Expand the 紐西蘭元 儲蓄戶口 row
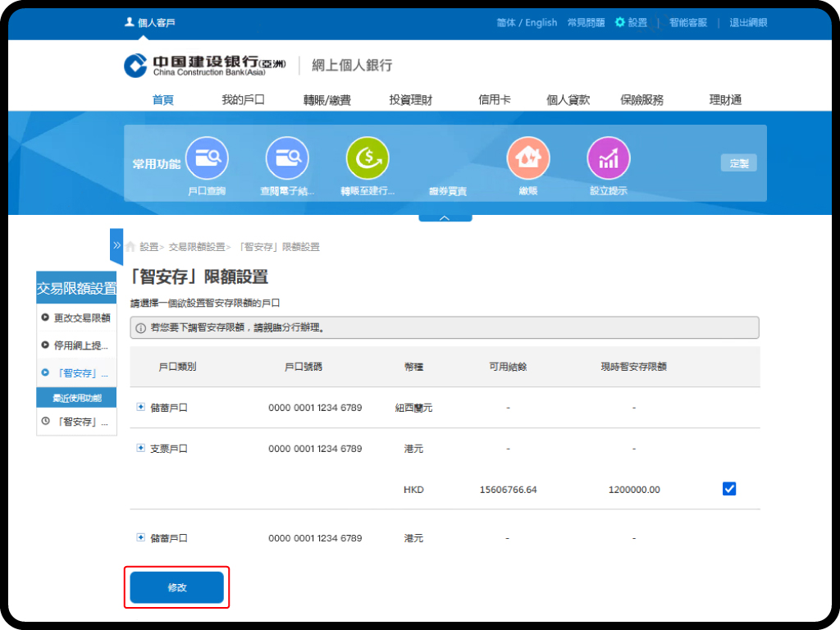The height and width of the screenshot is (630, 840). 141,407
